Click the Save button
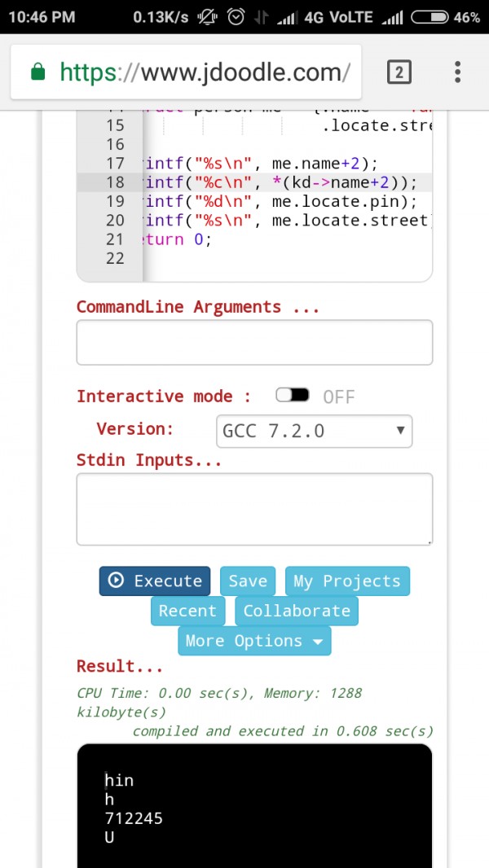Viewport: 489px width, 868px height. pos(247,581)
